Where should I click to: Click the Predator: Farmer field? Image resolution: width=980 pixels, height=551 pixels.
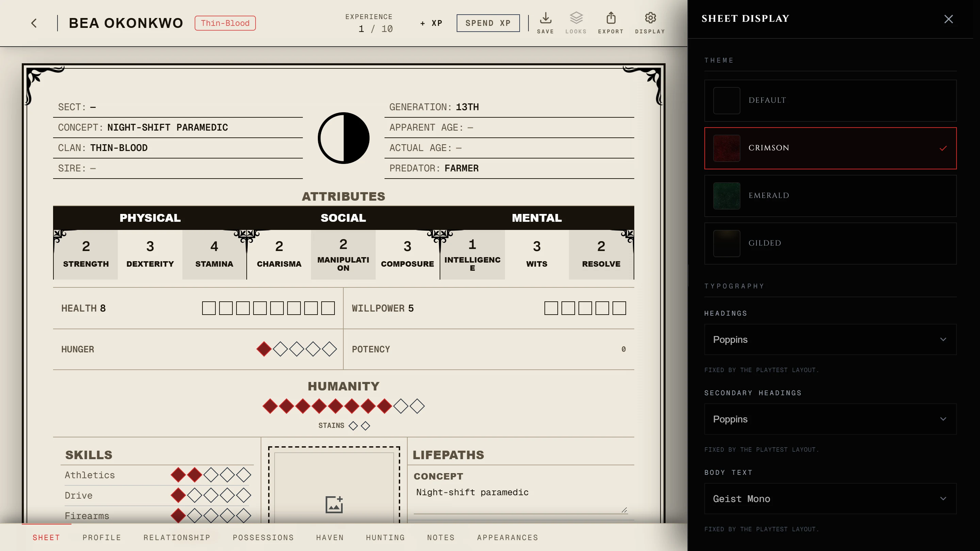[509, 168]
